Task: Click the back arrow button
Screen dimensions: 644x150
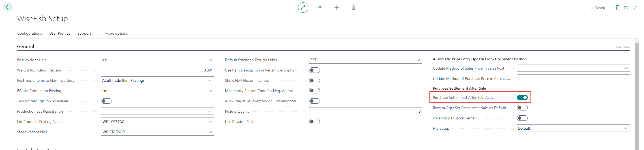Action: pyautogui.click(x=8, y=7)
